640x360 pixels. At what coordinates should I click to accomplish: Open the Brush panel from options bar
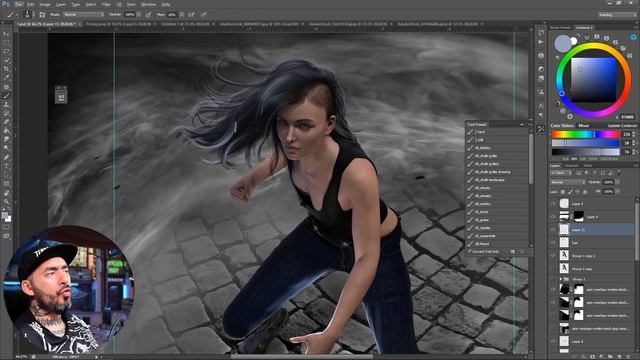[x=42, y=14]
